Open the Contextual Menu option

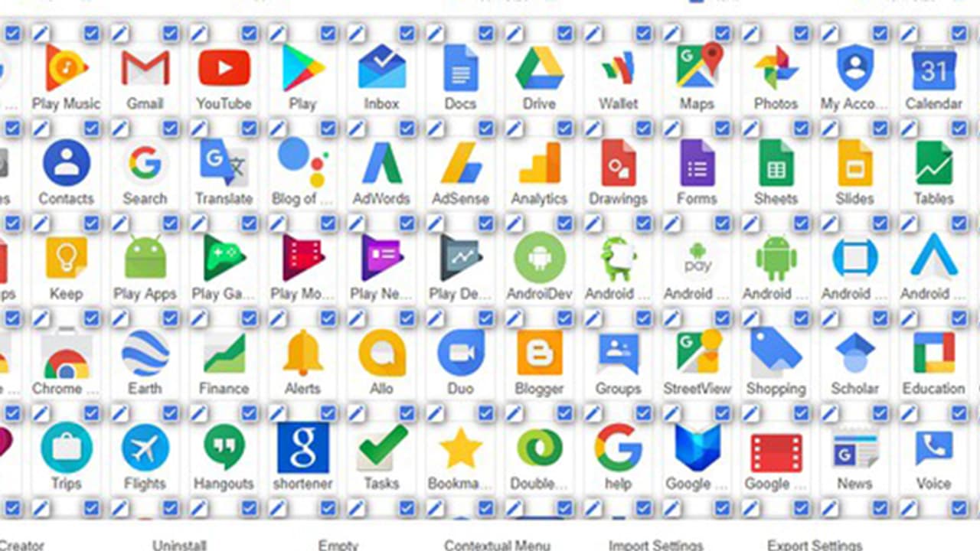pyautogui.click(x=497, y=545)
